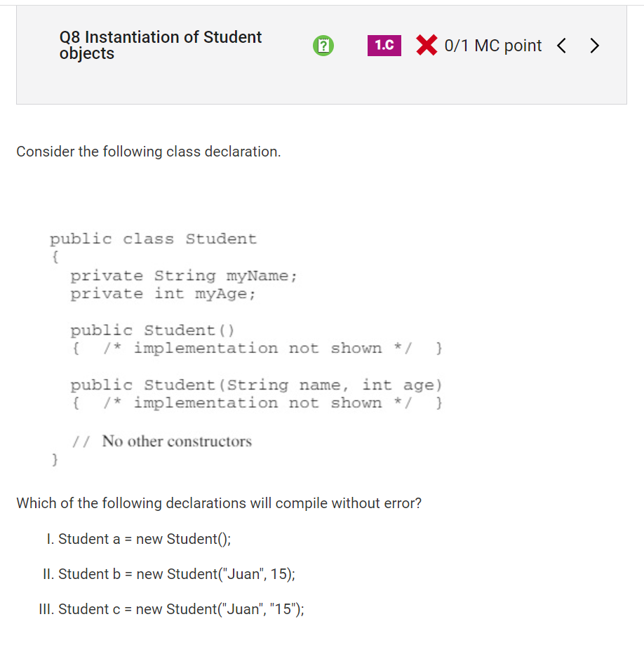Click the text 'Consider the following class declaration.'
The height and width of the screenshot is (652, 644).
(149, 152)
